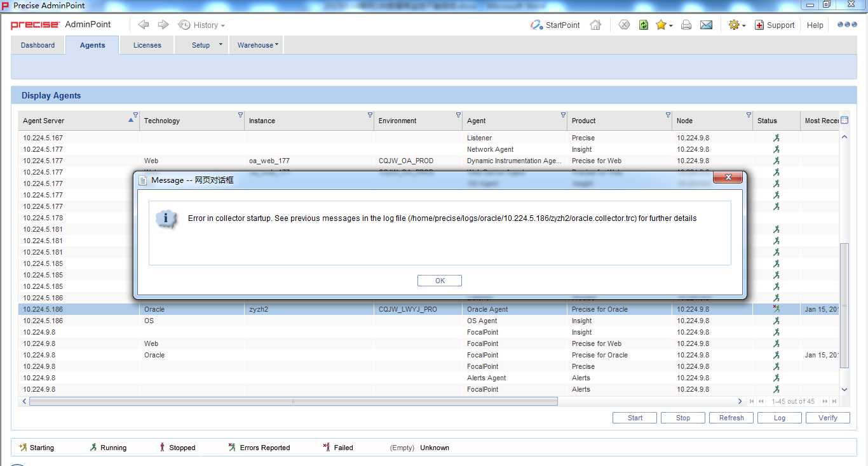
Task: Open the Help menu
Action: tap(815, 25)
